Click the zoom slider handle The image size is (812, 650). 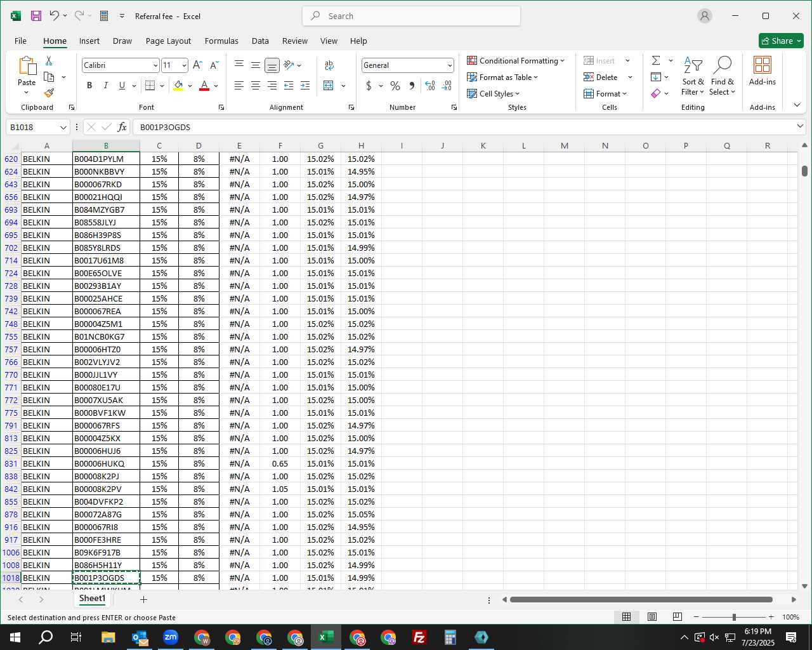(734, 617)
